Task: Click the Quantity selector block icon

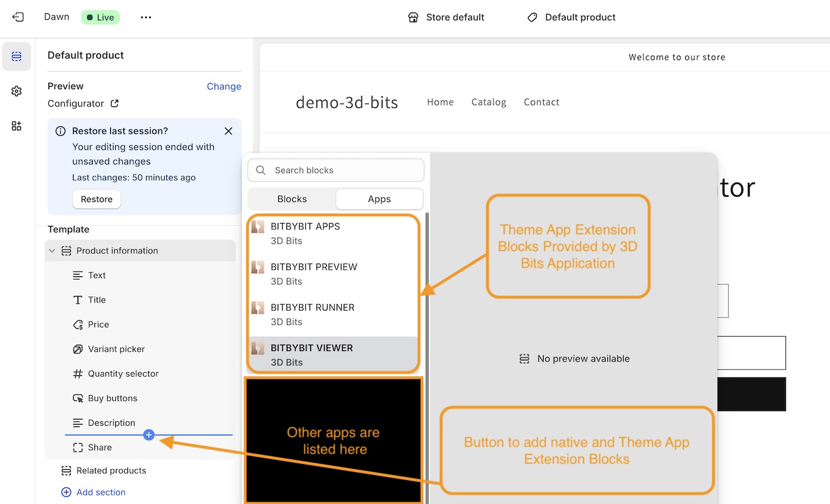Action: point(78,374)
